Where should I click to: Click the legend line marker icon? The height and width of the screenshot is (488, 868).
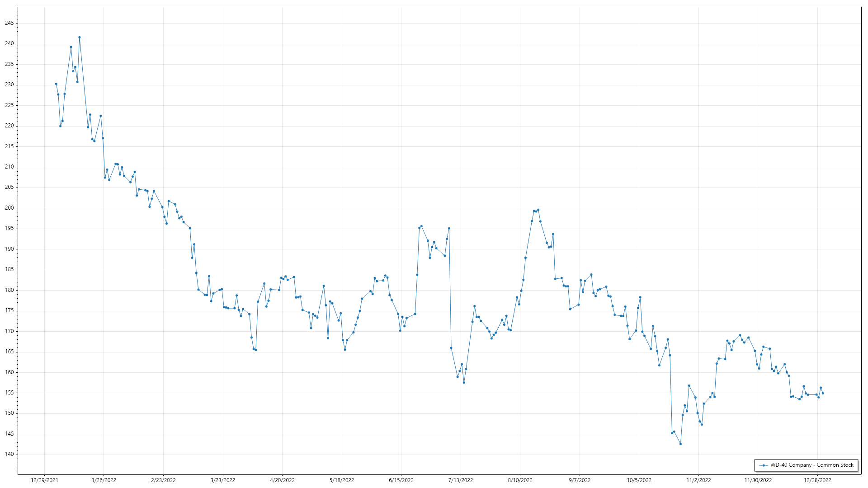[x=764, y=465]
